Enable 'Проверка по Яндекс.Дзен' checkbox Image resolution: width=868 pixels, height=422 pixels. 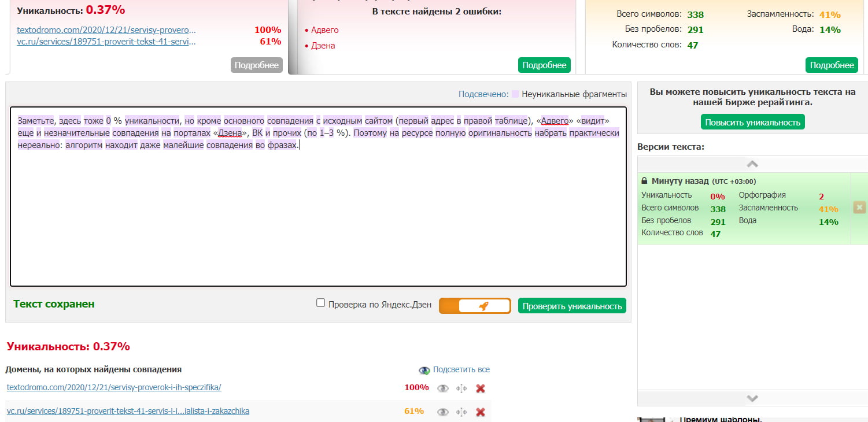[x=321, y=303]
